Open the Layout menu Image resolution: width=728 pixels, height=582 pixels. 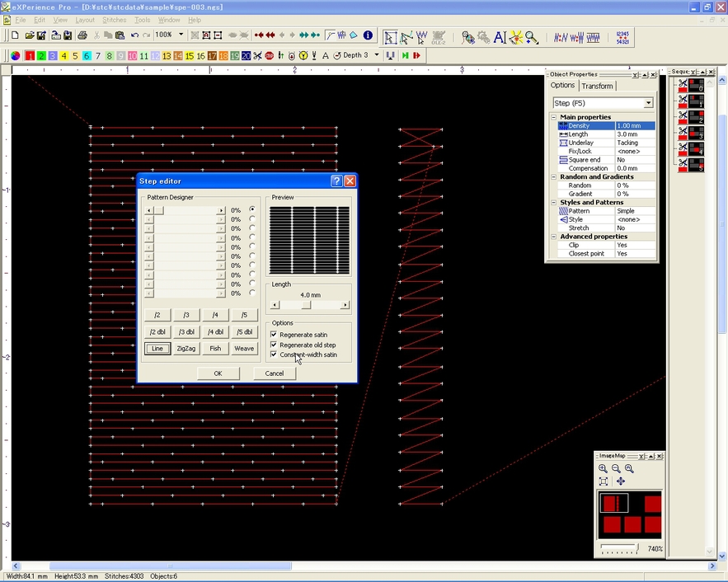(85, 20)
